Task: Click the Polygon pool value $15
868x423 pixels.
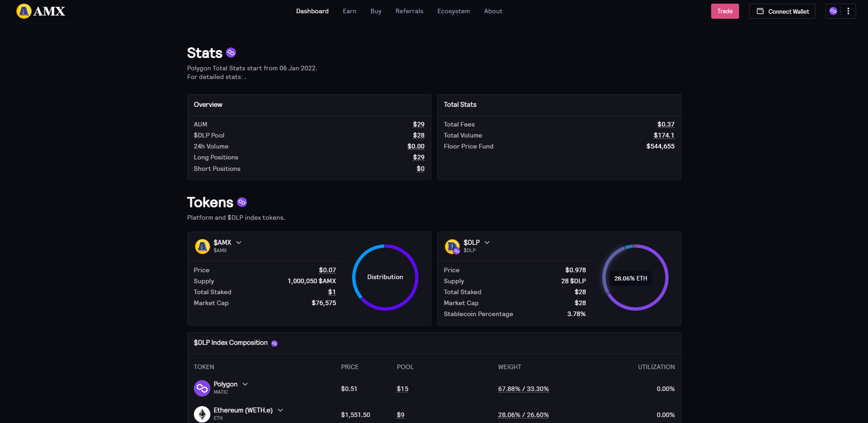Action: (x=402, y=389)
